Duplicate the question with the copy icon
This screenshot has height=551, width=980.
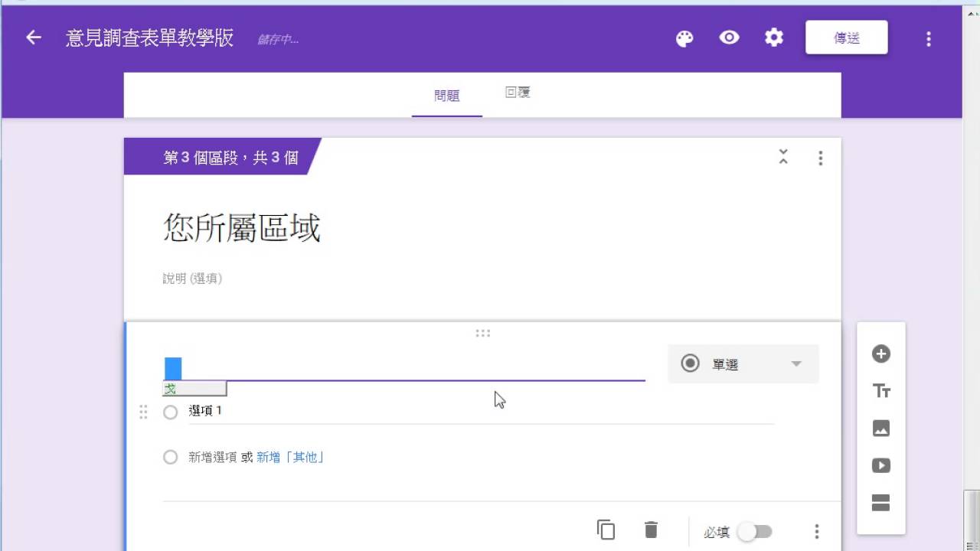(606, 530)
